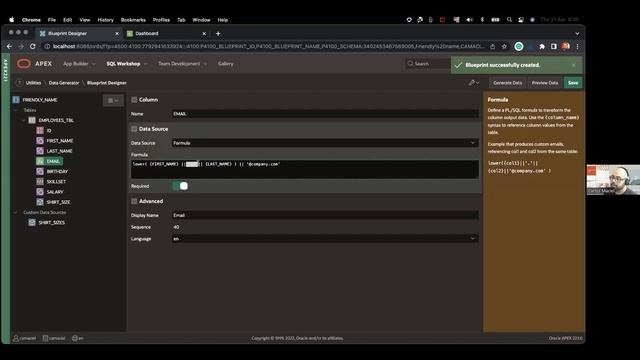
Task: Select the SHIRT_SIZES tree item
Action: click(51, 222)
